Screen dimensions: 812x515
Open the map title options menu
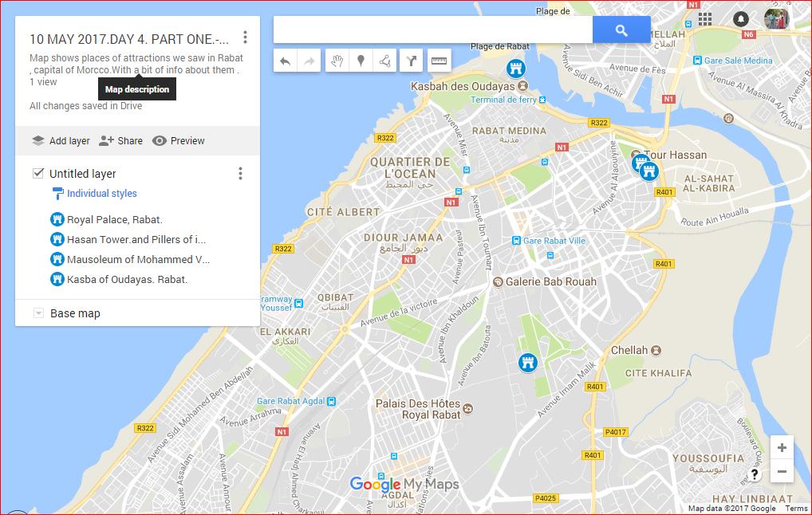[x=245, y=37]
